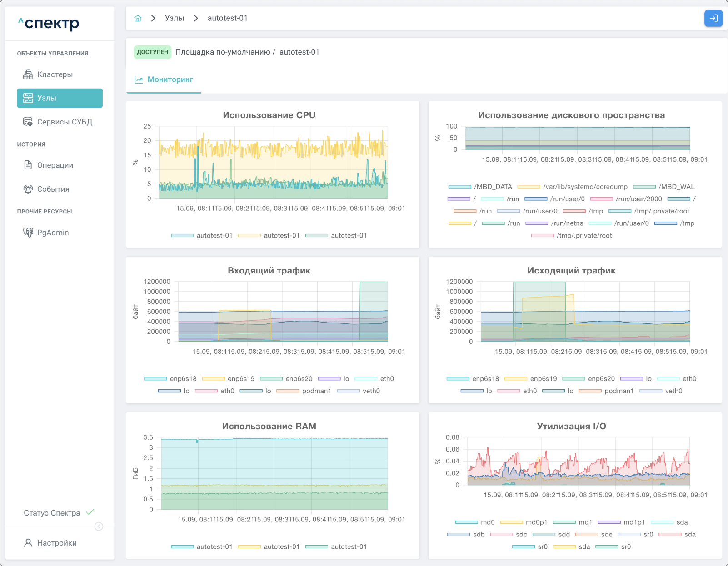The height and width of the screenshot is (566, 728).
Task: Click the logout icon button
Action: point(713,18)
